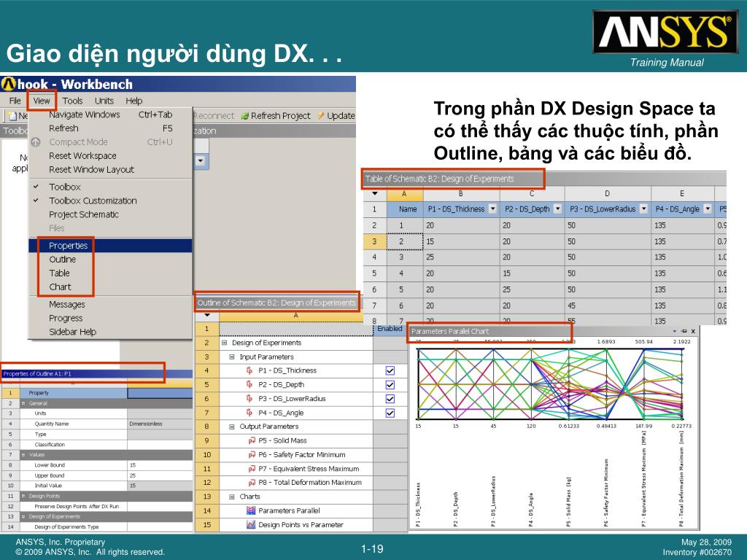Viewport: 747px width, 560px height.
Task: Open the View menu
Action: click(42, 101)
